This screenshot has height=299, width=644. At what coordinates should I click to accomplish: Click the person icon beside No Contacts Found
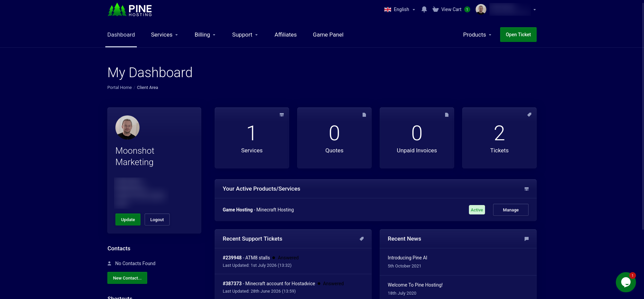coord(109,263)
